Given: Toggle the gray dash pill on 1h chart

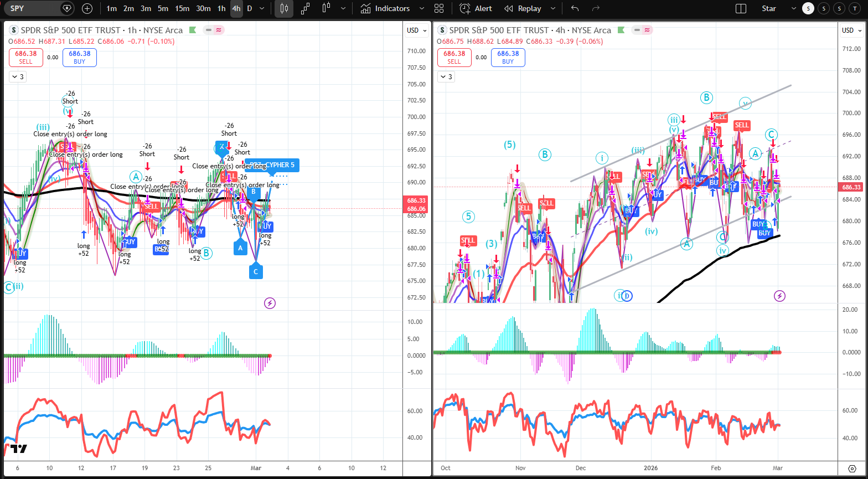Looking at the screenshot, I should [x=208, y=30].
